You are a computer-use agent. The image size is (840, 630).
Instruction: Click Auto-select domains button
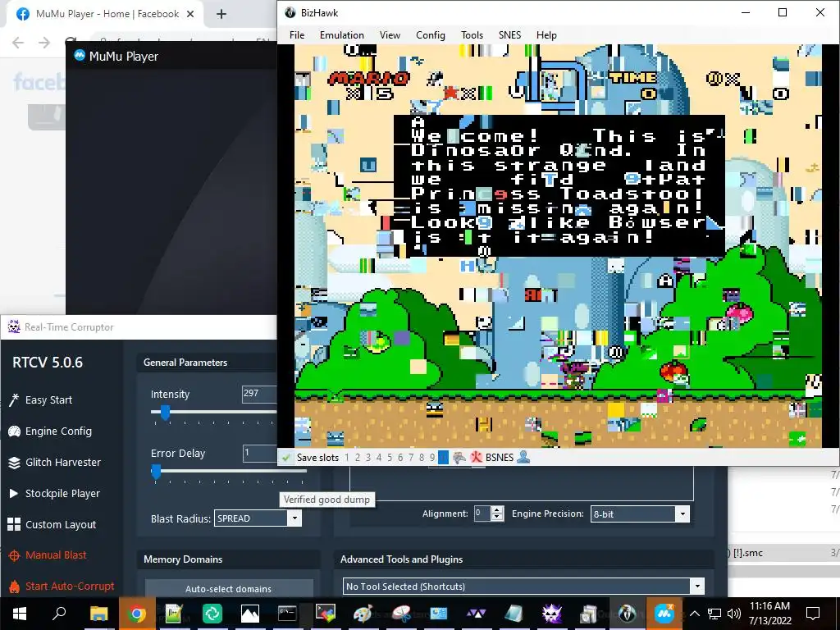coord(229,589)
